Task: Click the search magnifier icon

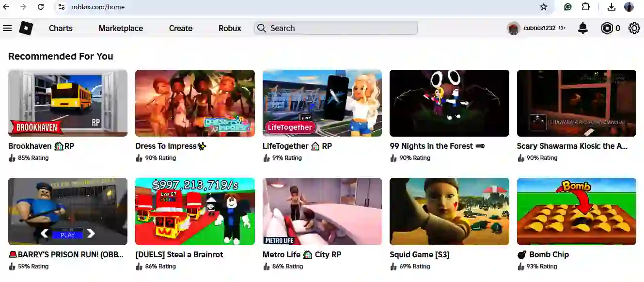Action: pos(261,28)
